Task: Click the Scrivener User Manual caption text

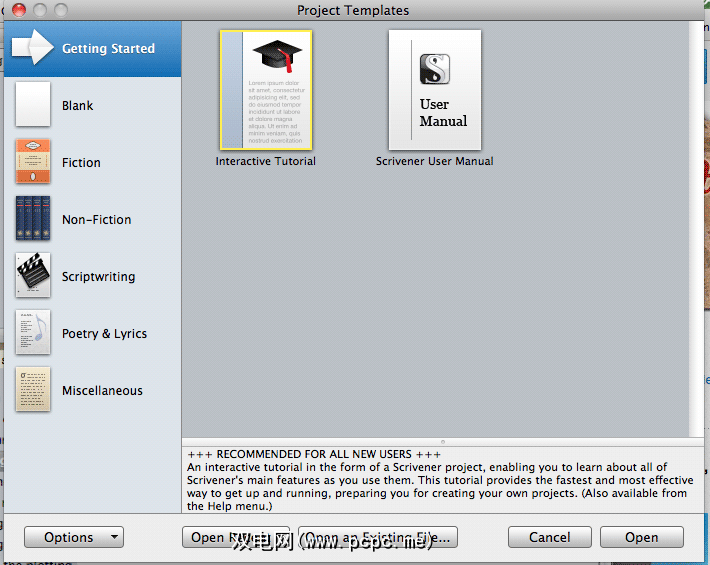Action: point(435,161)
